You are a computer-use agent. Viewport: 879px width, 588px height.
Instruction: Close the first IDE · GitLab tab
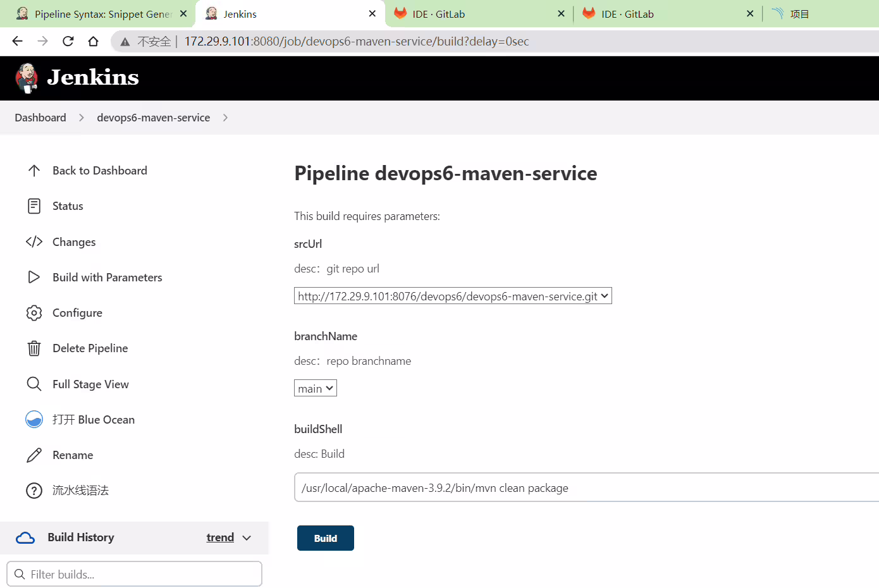click(x=561, y=13)
